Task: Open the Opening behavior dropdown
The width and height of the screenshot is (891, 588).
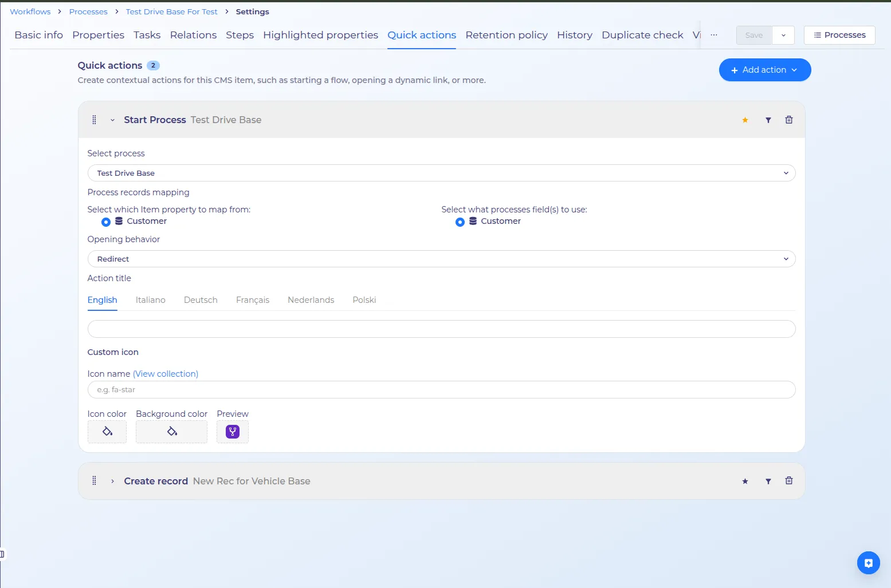Action: tap(441, 259)
